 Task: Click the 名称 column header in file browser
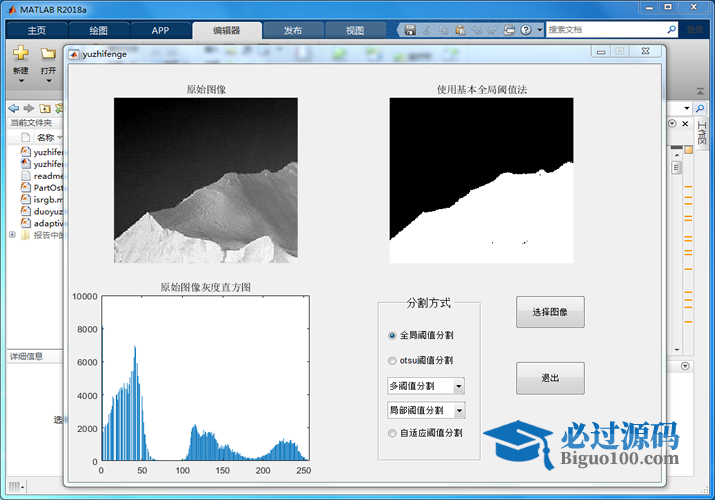pyautogui.click(x=45, y=137)
